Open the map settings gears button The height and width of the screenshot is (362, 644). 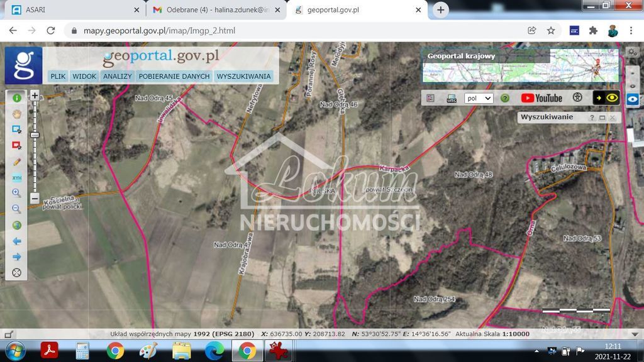[x=577, y=98]
